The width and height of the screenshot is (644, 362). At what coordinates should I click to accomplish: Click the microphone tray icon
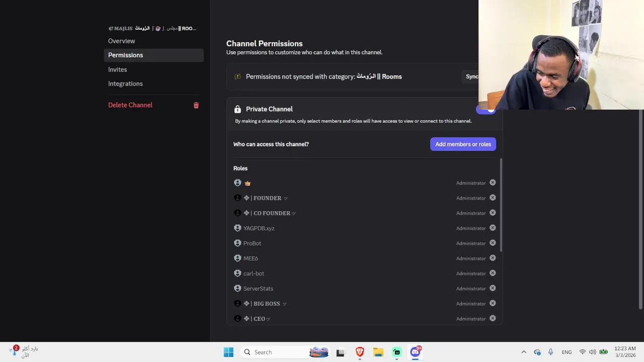551,352
